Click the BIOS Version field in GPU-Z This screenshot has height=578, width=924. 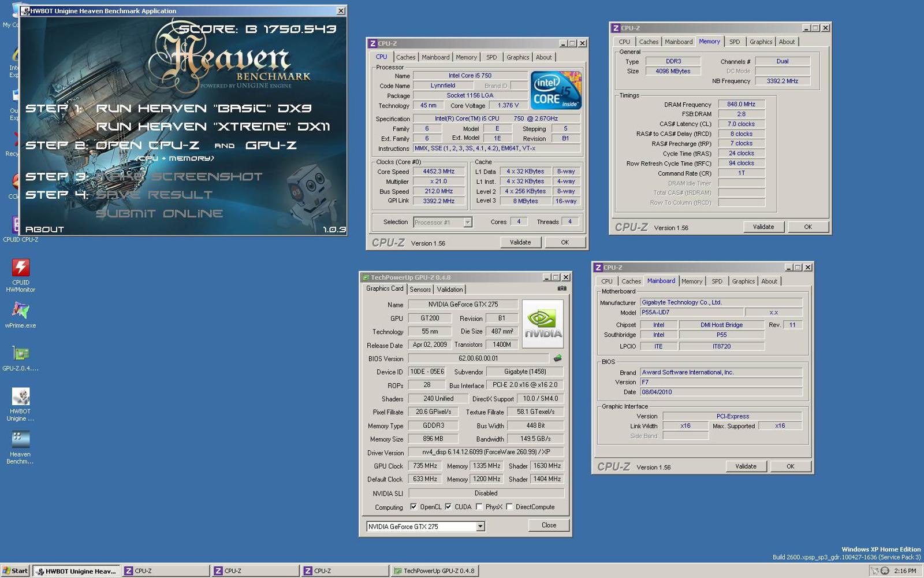pos(478,358)
